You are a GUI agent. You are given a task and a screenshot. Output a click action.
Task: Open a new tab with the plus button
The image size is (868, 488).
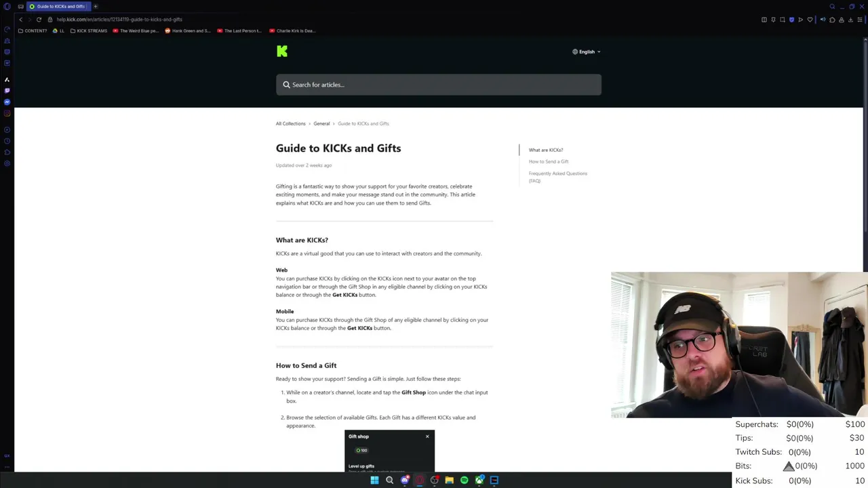coord(96,6)
